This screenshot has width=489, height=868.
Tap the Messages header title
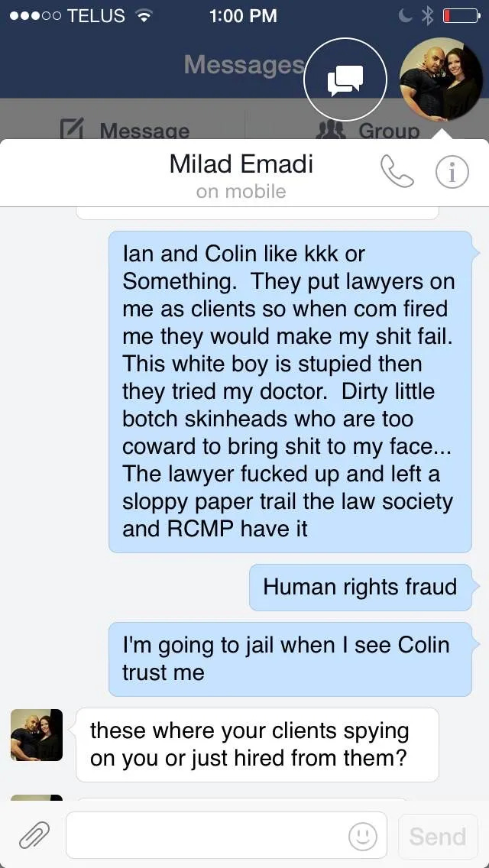(x=244, y=64)
